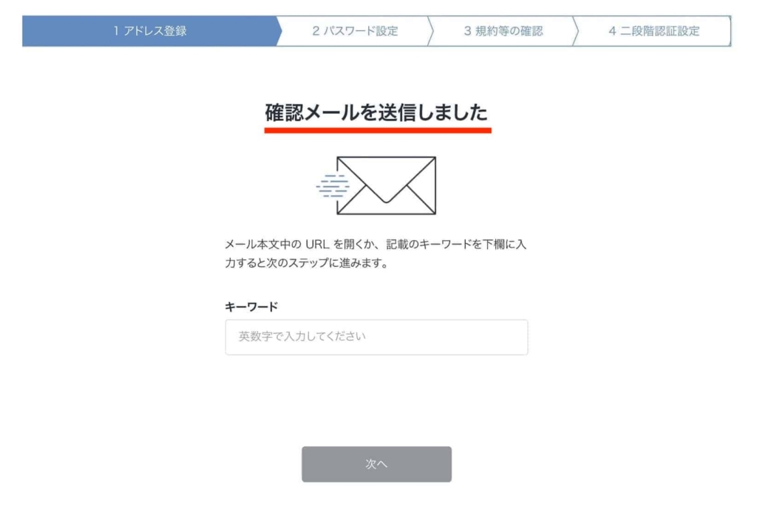Click the chevron divider after 規約等の確認 step
The image size is (757, 532).
click(x=575, y=31)
